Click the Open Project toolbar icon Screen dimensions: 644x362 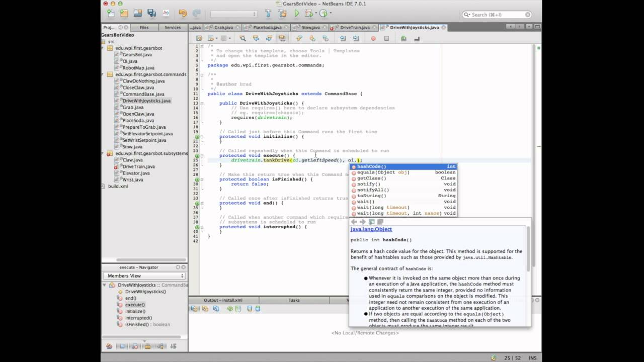pos(138,14)
